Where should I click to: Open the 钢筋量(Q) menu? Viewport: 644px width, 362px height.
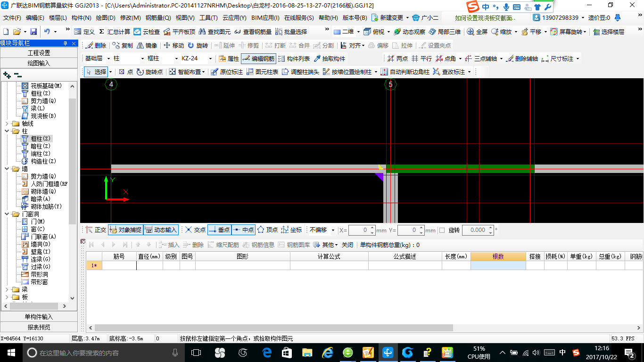(158, 18)
